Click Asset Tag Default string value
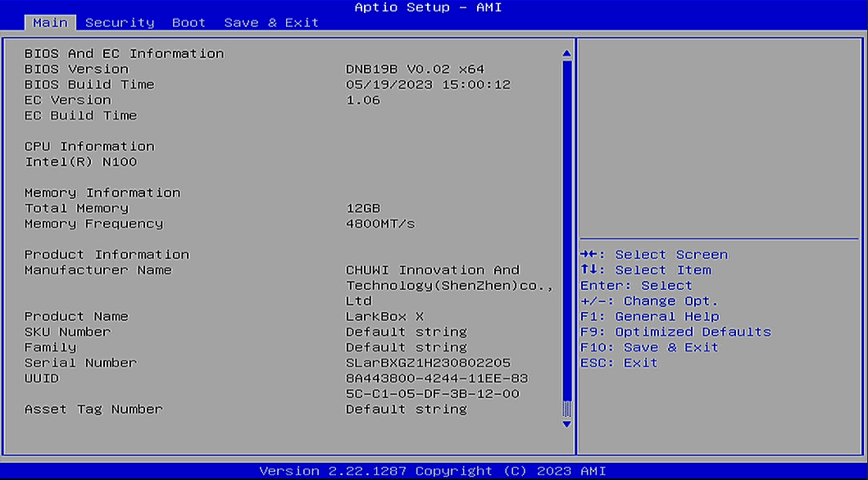The image size is (868, 480). (407, 410)
